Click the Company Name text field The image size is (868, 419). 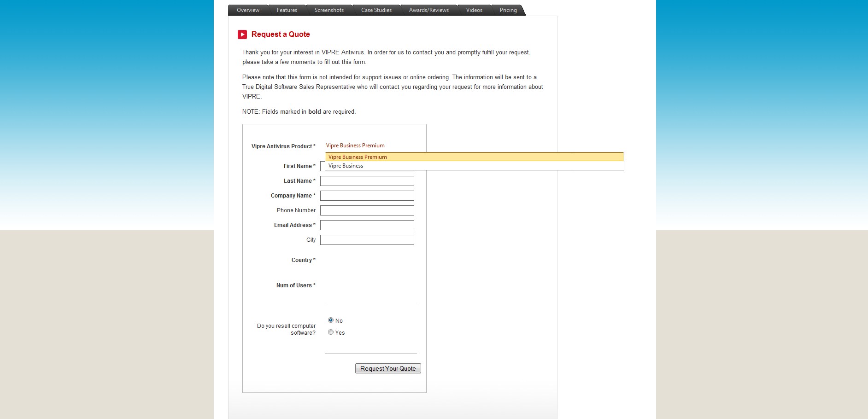click(367, 196)
